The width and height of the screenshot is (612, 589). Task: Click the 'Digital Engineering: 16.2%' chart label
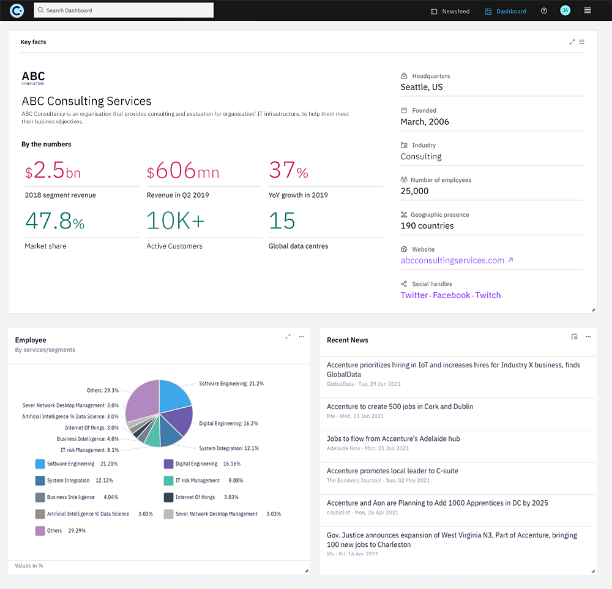(228, 424)
